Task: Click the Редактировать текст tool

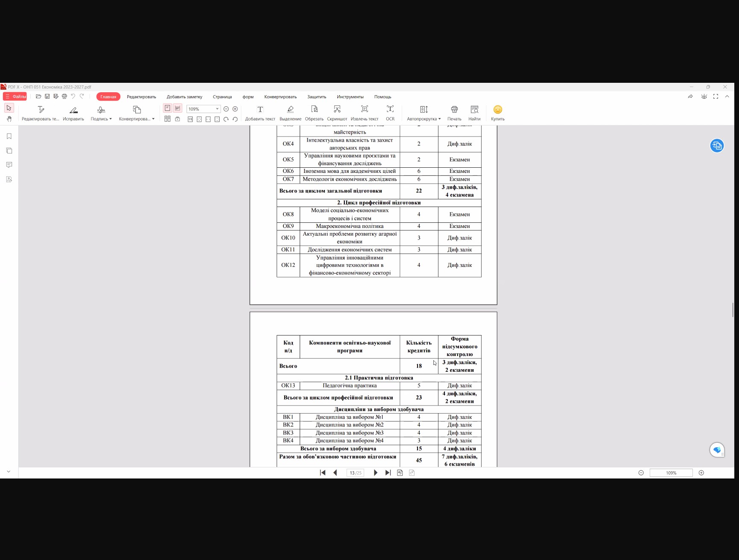Action: point(41,114)
